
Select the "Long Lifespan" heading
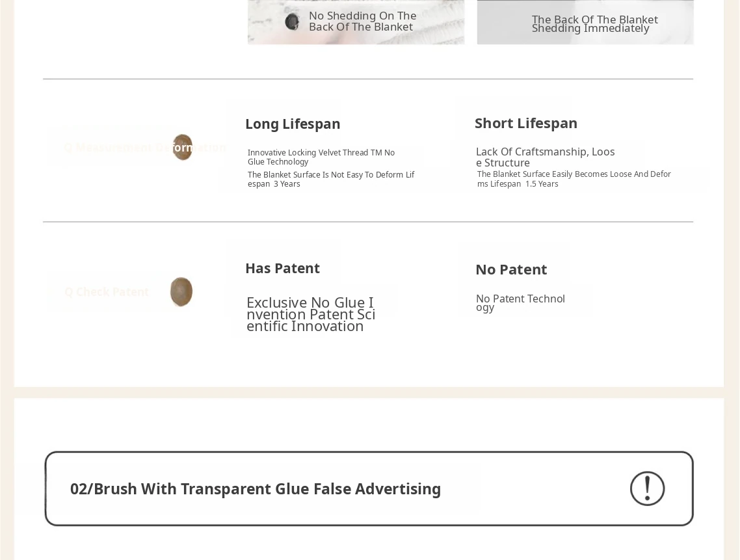pyautogui.click(x=293, y=124)
